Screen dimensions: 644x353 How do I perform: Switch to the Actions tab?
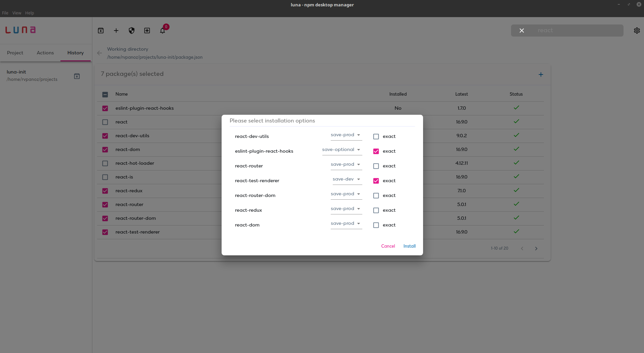(x=45, y=53)
